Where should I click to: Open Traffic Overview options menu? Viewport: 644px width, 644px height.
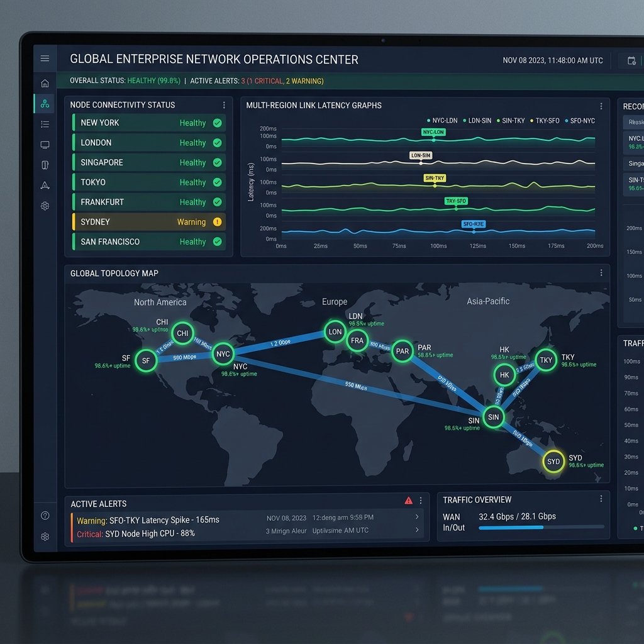click(x=601, y=498)
